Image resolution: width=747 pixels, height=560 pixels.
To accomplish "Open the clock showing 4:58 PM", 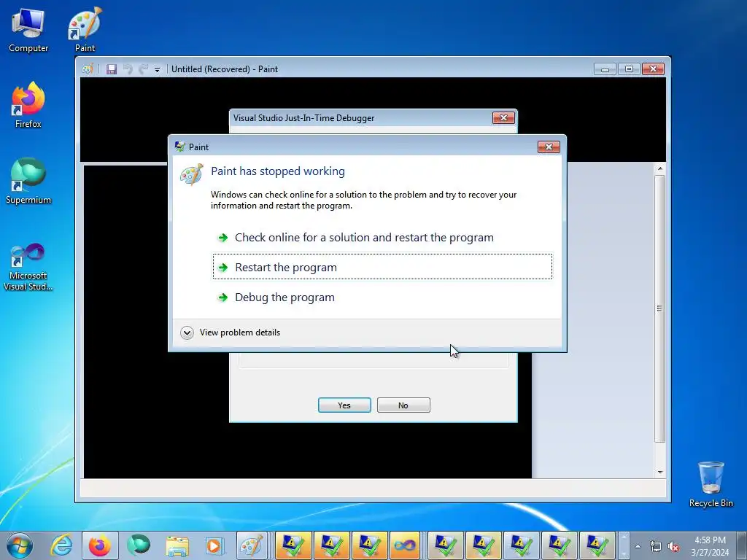I will 710,546.
